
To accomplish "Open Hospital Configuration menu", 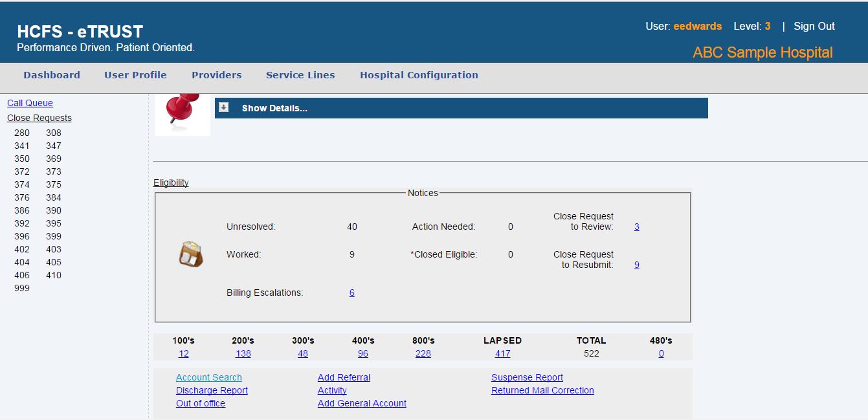I will [x=419, y=75].
